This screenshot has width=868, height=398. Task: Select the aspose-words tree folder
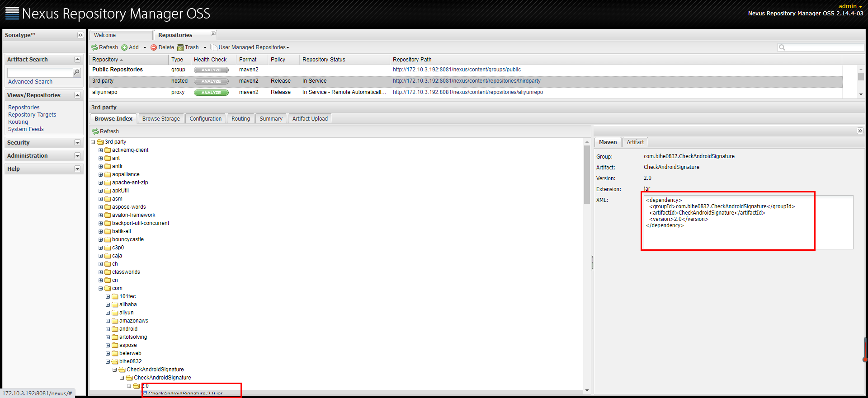129,207
